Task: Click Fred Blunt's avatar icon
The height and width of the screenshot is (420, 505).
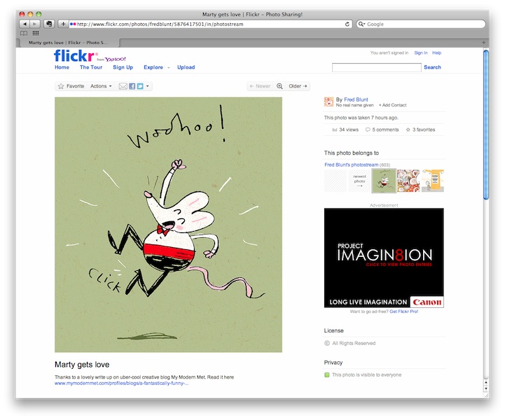Action: click(x=328, y=101)
